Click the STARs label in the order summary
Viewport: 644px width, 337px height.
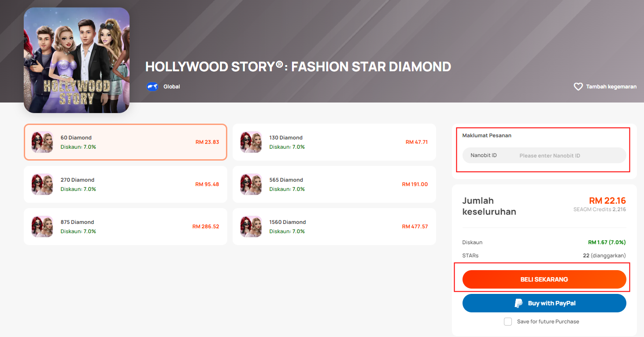[470, 256]
